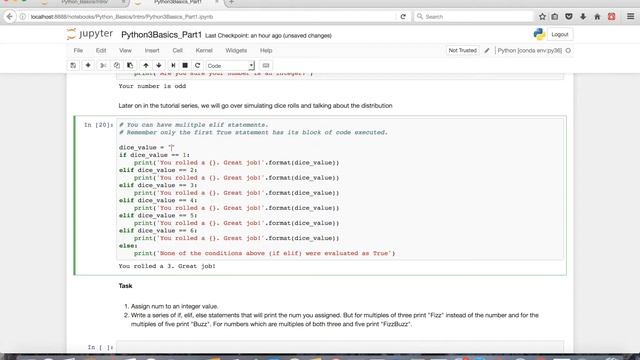Click the In [20] cell prompt
This screenshot has width=640, height=360.
[x=98, y=125]
